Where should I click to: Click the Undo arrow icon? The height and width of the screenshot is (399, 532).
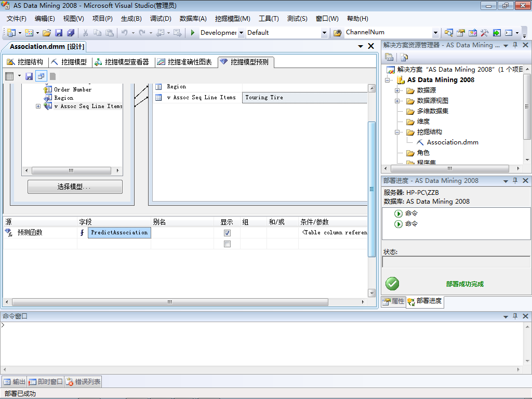(x=125, y=33)
